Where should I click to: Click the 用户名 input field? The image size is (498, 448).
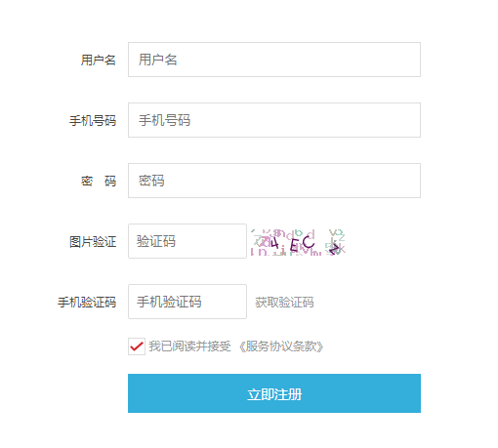coord(274,60)
